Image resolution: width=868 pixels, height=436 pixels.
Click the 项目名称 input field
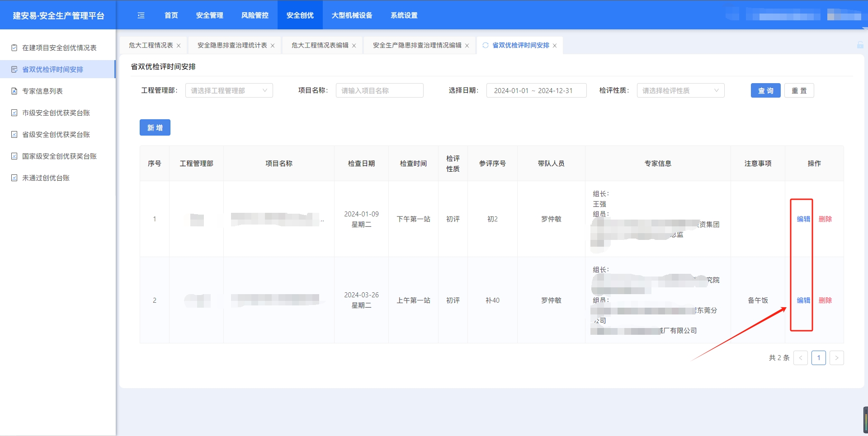point(379,90)
